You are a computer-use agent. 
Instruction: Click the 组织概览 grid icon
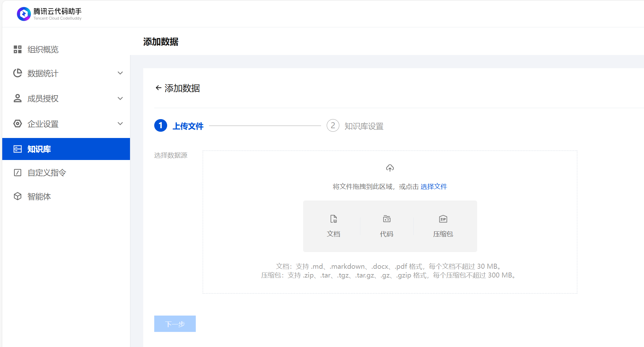point(18,49)
